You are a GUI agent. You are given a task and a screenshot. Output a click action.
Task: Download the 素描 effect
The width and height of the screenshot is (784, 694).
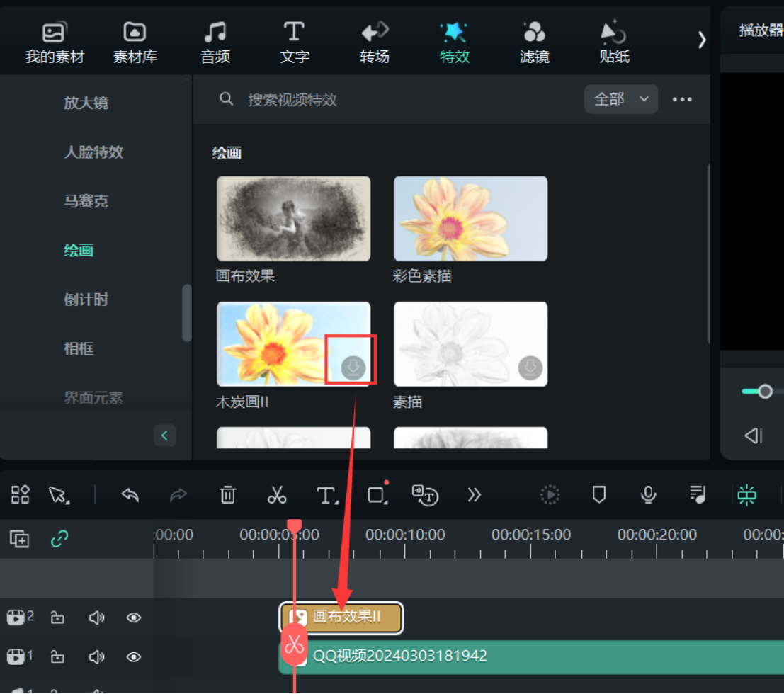530,368
